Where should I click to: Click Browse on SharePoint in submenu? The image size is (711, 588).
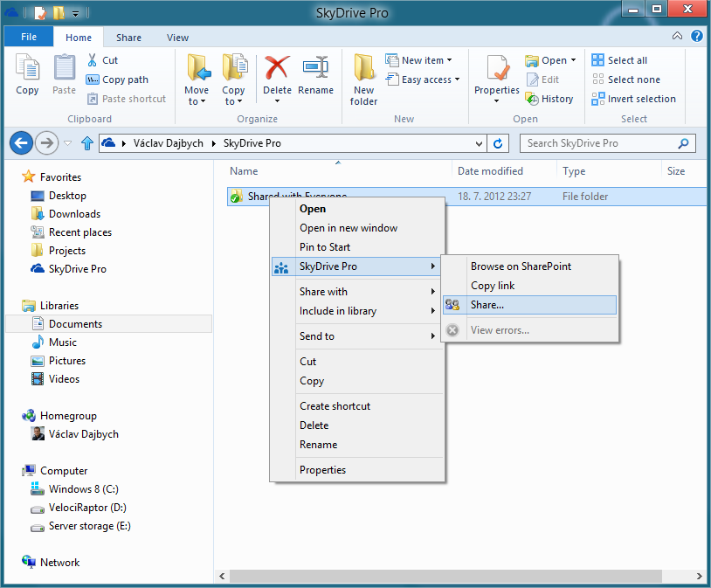click(529, 266)
